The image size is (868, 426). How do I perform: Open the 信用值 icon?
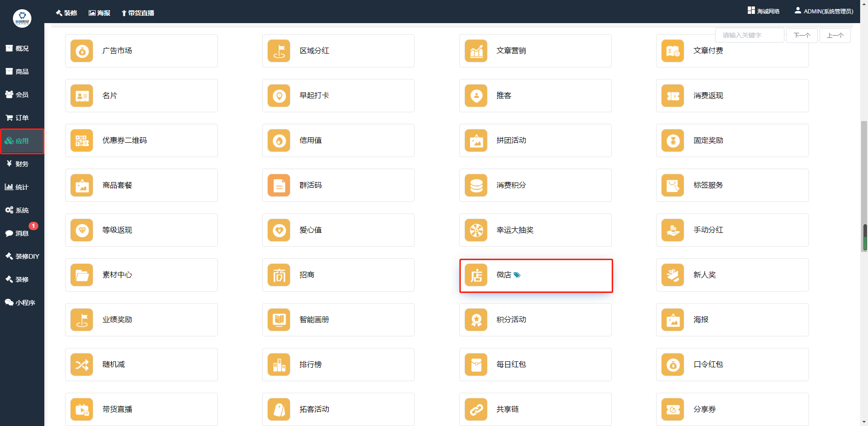(279, 140)
